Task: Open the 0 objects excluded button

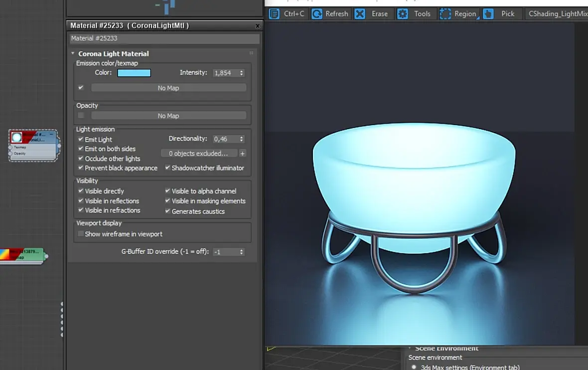Action: click(x=198, y=154)
